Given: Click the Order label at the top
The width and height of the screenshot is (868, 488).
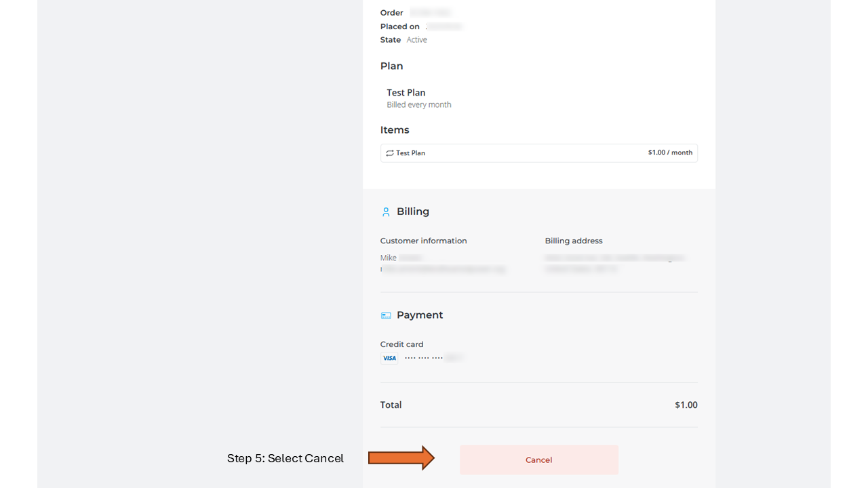Looking at the screenshot, I should coord(392,13).
